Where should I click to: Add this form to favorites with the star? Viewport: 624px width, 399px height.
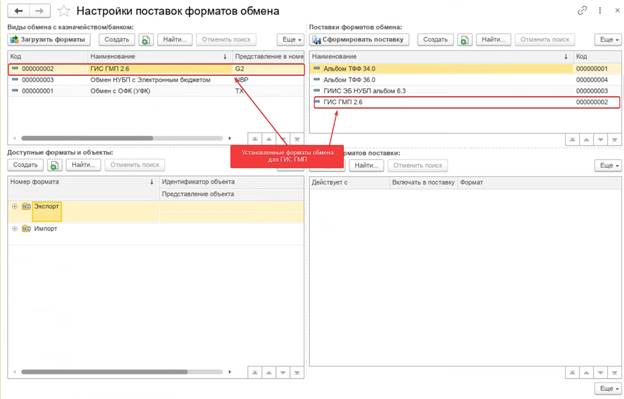[64, 11]
